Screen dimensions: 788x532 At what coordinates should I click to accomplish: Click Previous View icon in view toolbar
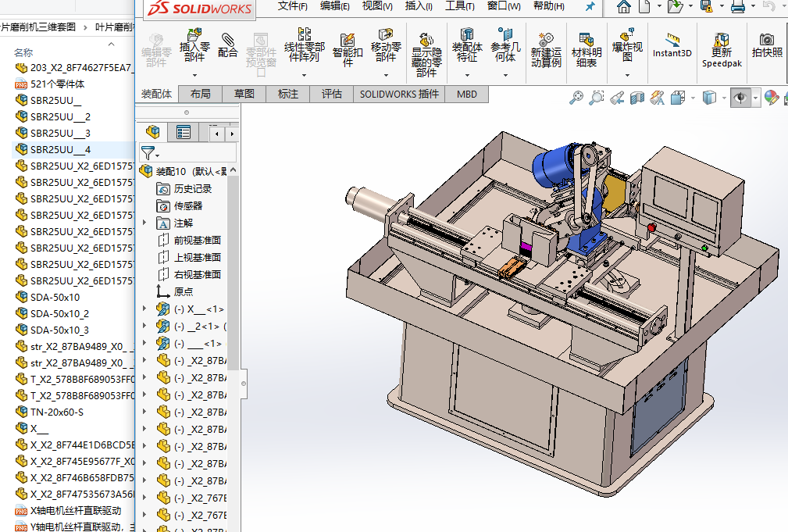(617, 98)
